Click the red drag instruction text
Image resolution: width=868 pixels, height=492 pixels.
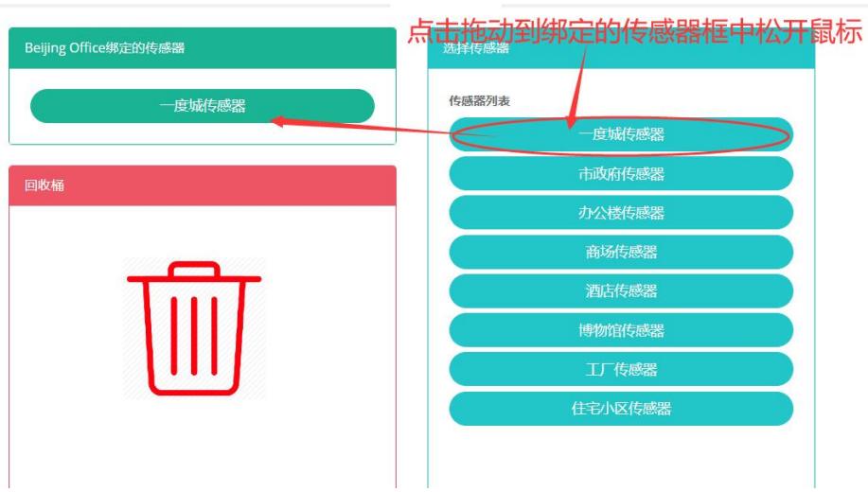pos(634,31)
